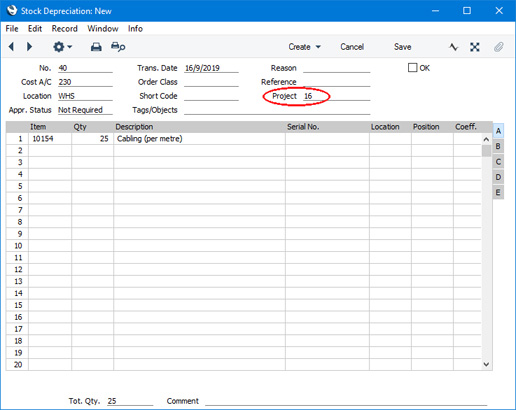516x410 pixels.
Task: Click the grid scroll up arrow
Action: pos(486,139)
